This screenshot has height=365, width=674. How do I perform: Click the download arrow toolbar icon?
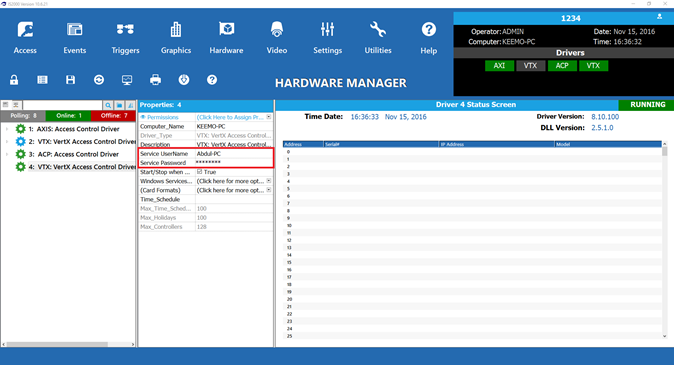tap(184, 80)
